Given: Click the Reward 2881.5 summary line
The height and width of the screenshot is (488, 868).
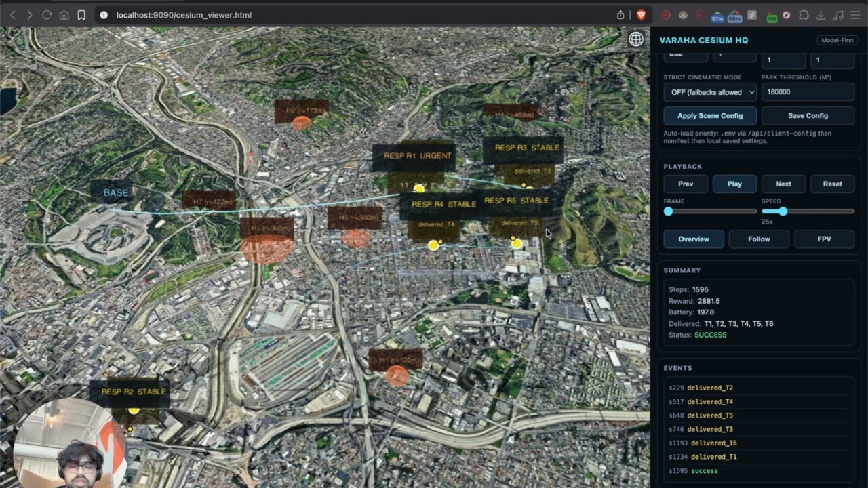Looking at the screenshot, I should [694, 301].
